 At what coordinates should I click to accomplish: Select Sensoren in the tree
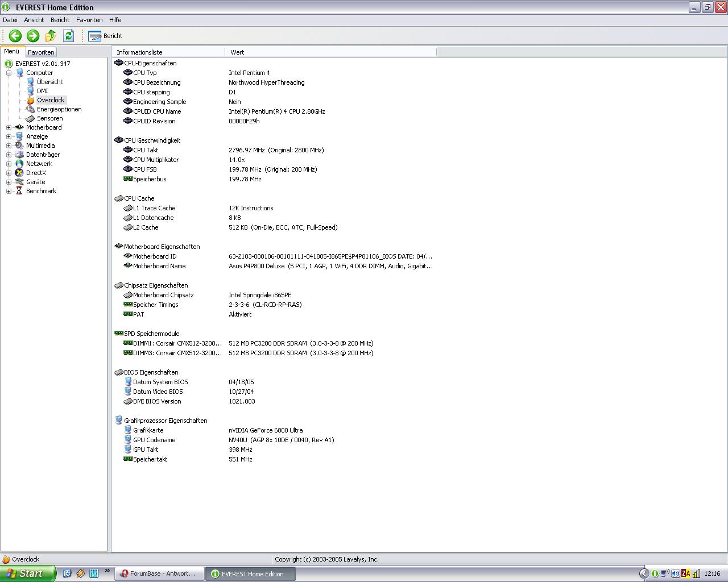pos(49,118)
